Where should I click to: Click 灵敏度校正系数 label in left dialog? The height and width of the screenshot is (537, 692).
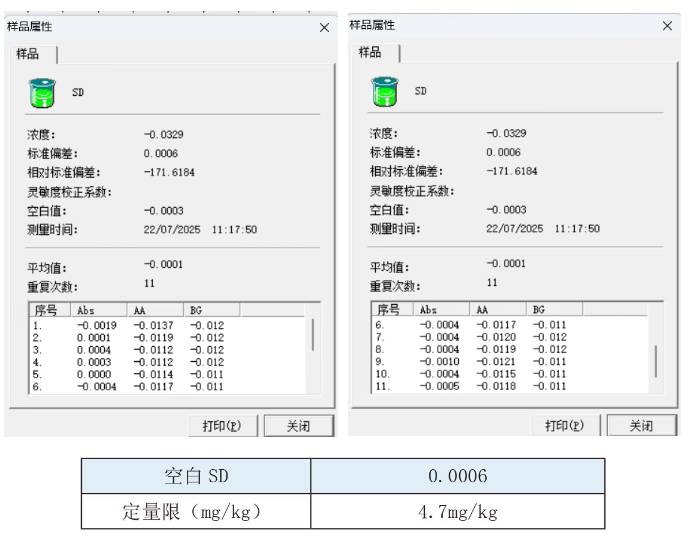pyautogui.click(x=69, y=192)
